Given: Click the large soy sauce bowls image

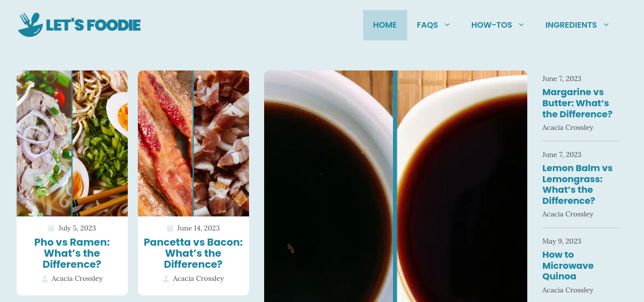Looking at the screenshot, I should coord(395,186).
